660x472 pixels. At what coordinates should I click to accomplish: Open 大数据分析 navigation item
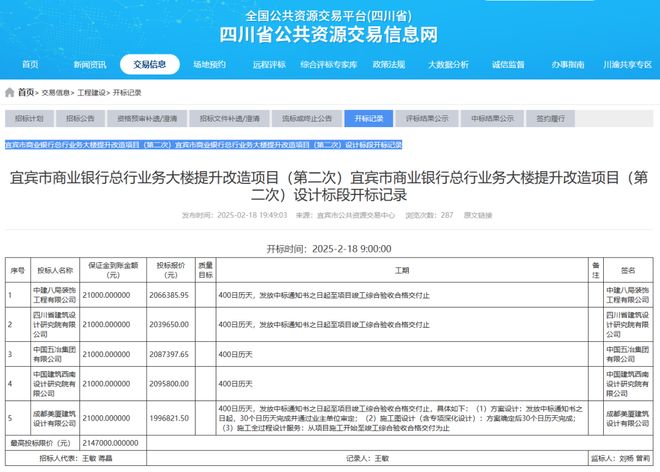click(x=448, y=64)
